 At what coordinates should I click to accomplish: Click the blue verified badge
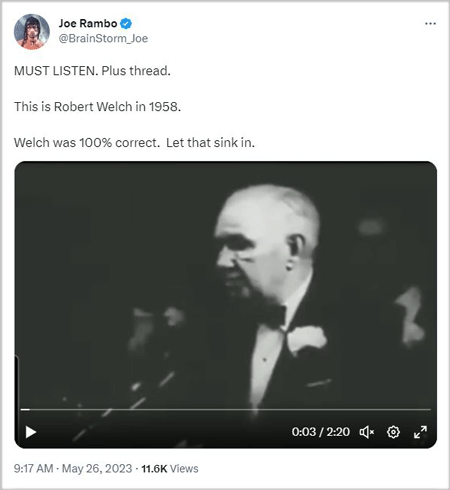(126, 24)
